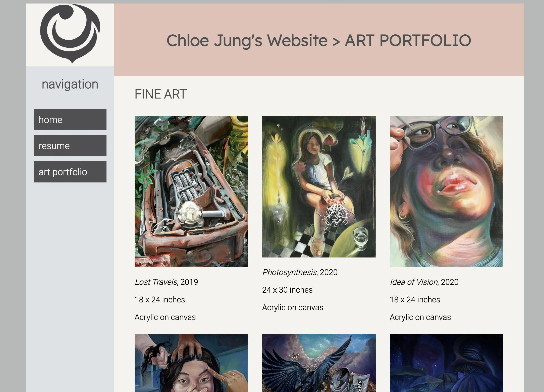Click the 24 x 30 inches dimension text
The image size is (544, 392).
(x=287, y=290)
